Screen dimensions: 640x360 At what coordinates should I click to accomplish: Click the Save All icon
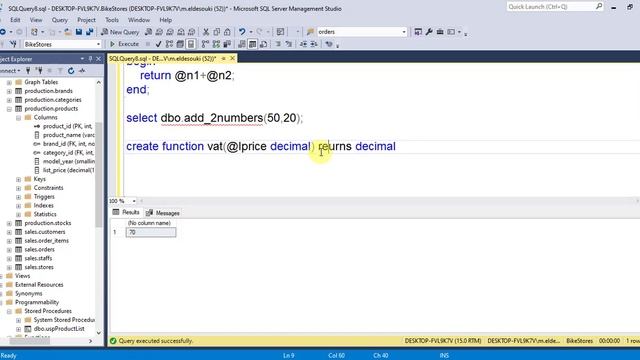(x=89, y=32)
